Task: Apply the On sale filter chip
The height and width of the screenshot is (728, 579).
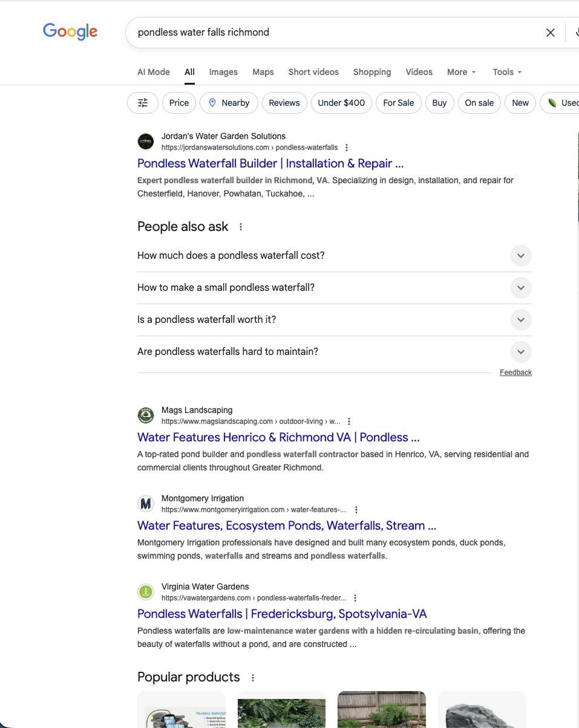Action: pyautogui.click(x=479, y=103)
